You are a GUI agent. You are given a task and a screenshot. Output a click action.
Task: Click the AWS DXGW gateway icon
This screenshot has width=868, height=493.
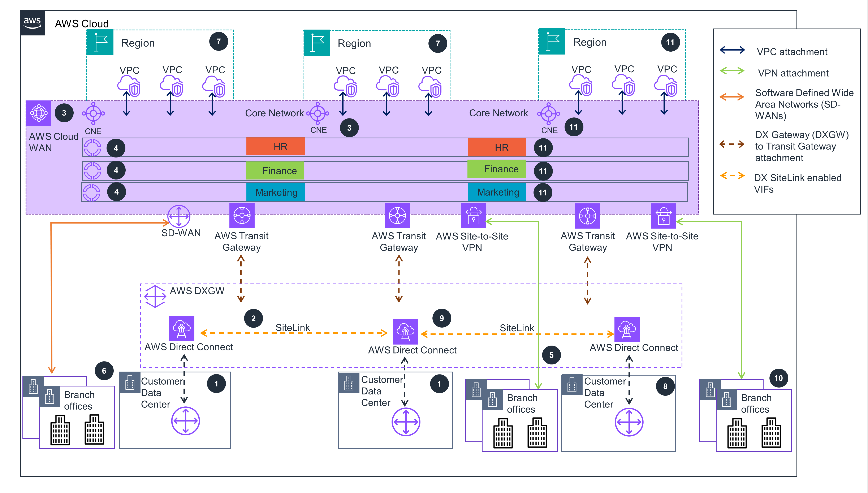pos(155,296)
